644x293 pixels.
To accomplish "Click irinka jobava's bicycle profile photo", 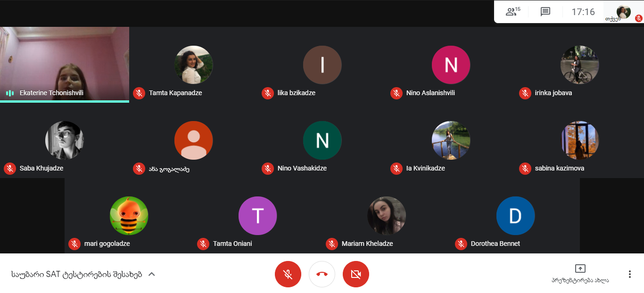I will pos(580,65).
